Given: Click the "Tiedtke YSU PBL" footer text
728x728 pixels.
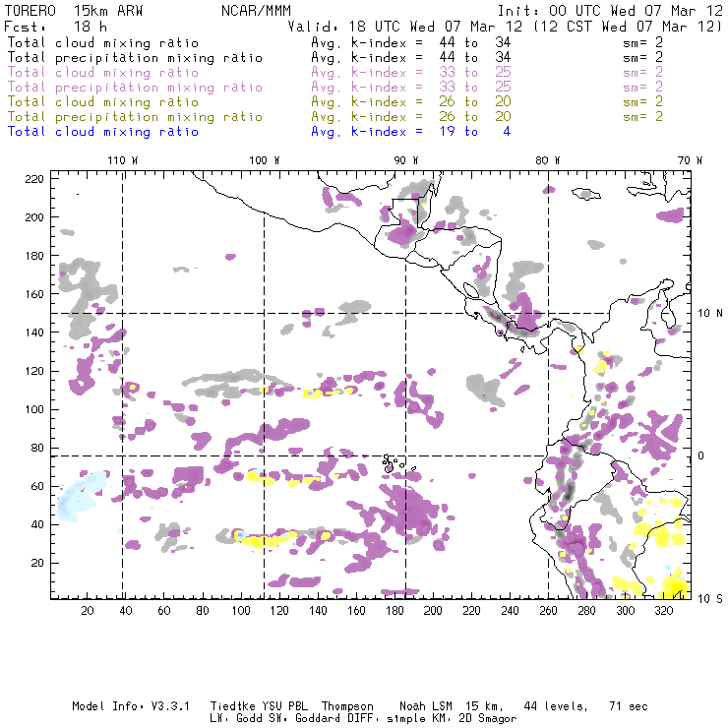Looking at the screenshot, I should tap(259, 706).
